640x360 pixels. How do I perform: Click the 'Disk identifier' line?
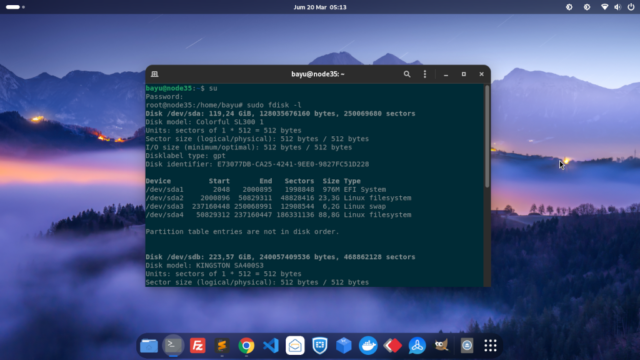click(257, 164)
